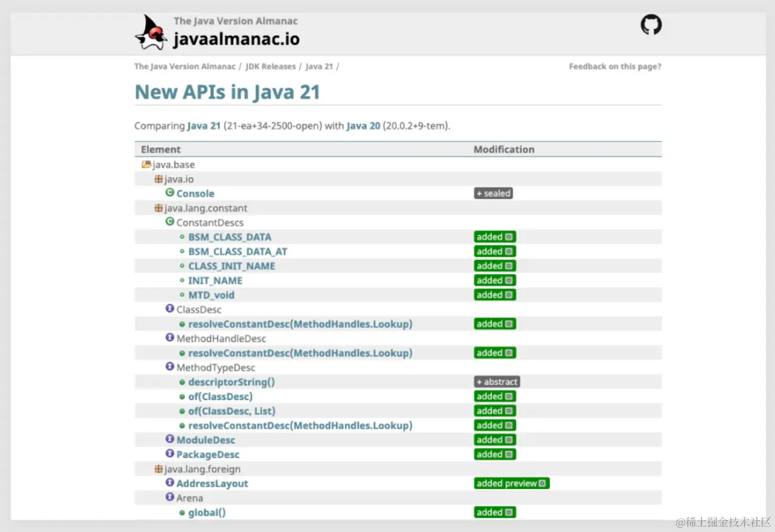Open resolveConstantDesc link under MethodTypeDesc

pos(301,426)
